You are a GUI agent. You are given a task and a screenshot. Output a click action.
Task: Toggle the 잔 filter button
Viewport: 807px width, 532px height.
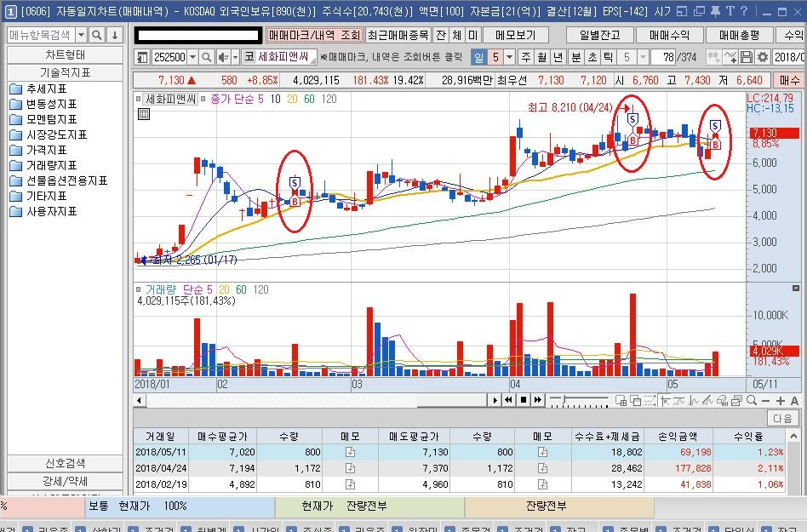[x=441, y=35]
